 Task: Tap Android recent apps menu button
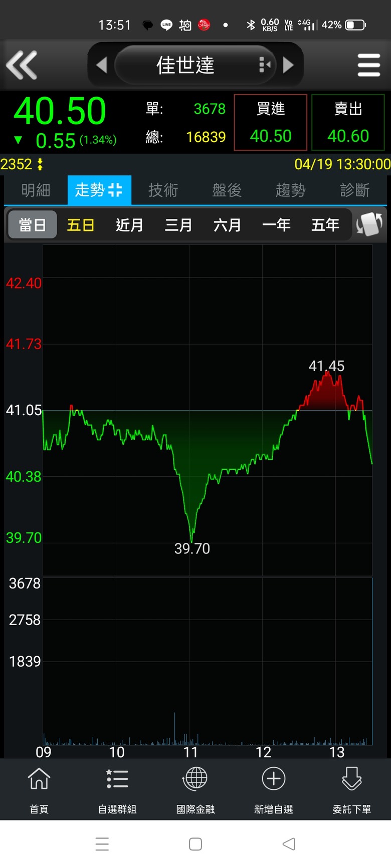pyautogui.click(x=102, y=844)
